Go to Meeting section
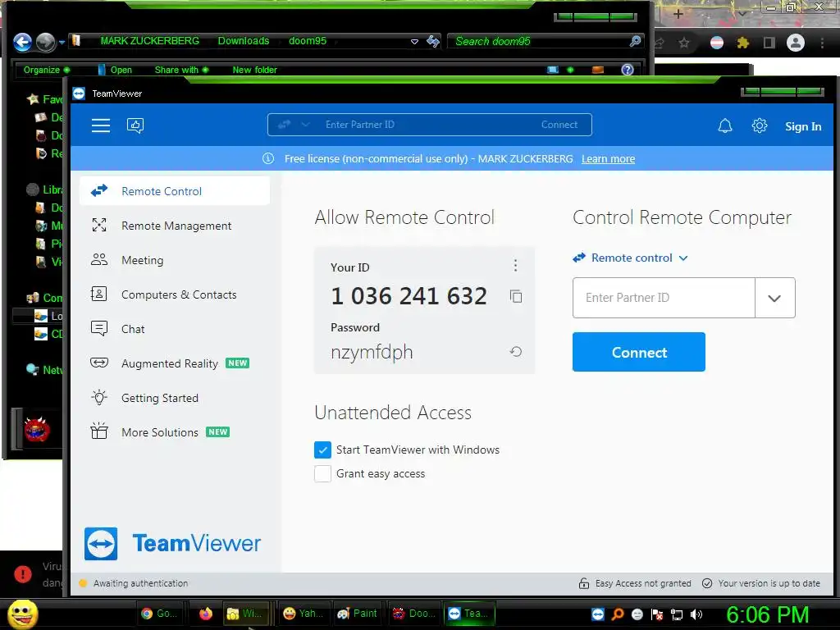Viewport: 840px width, 630px height. point(175,260)
